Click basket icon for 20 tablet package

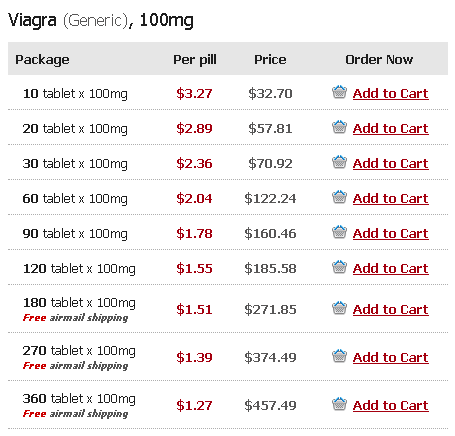[x=339, y=127]
